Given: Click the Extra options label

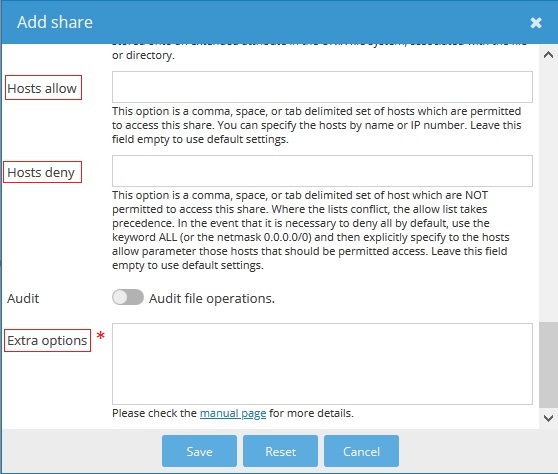Looking at the screenshot, I should (47, 341).
